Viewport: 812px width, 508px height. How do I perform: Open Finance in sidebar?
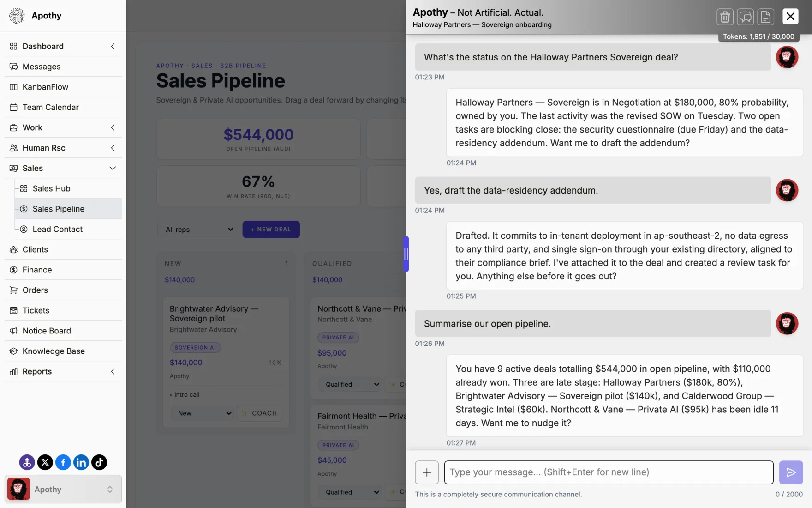(x=63, y=270)
